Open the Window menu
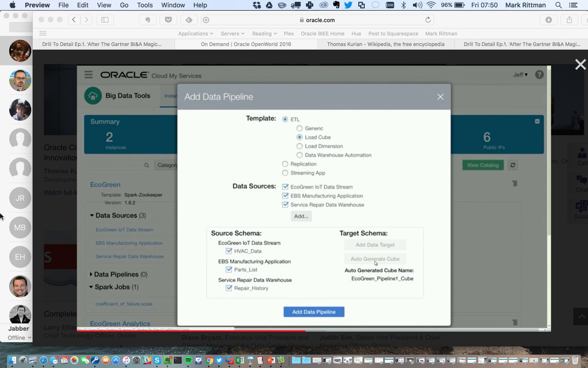This screenshot has height=368, width=588. click(173, 5)
